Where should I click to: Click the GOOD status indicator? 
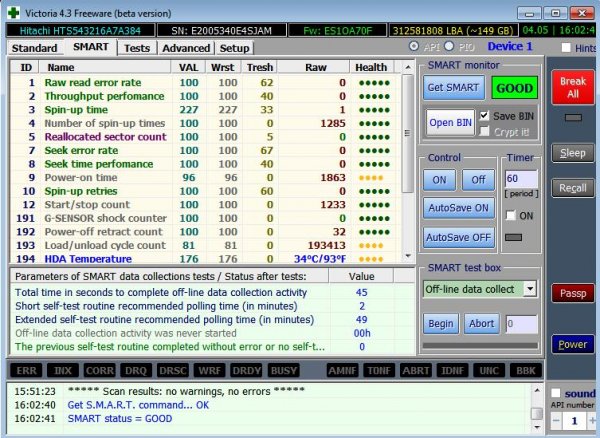tap(514, 87)
